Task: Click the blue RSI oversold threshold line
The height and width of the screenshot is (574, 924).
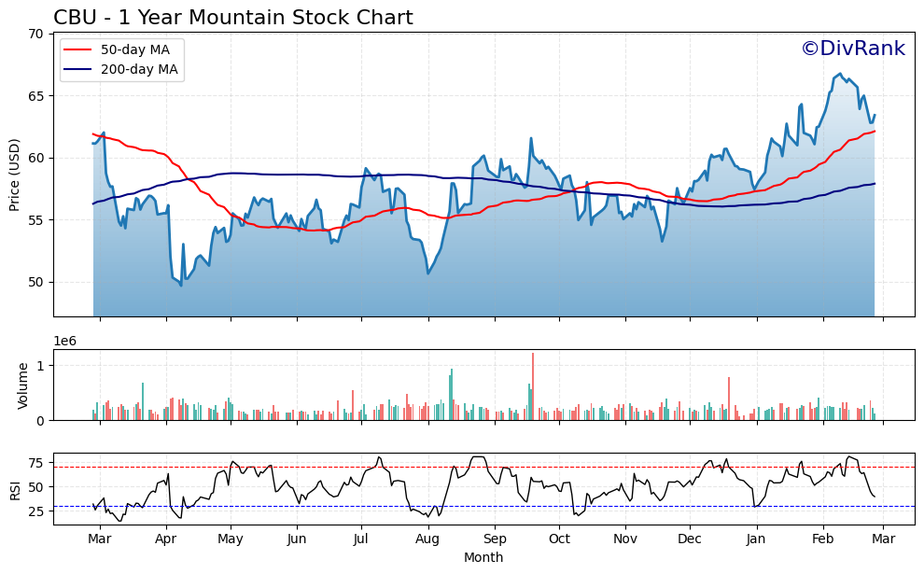Action: [467, 505]
